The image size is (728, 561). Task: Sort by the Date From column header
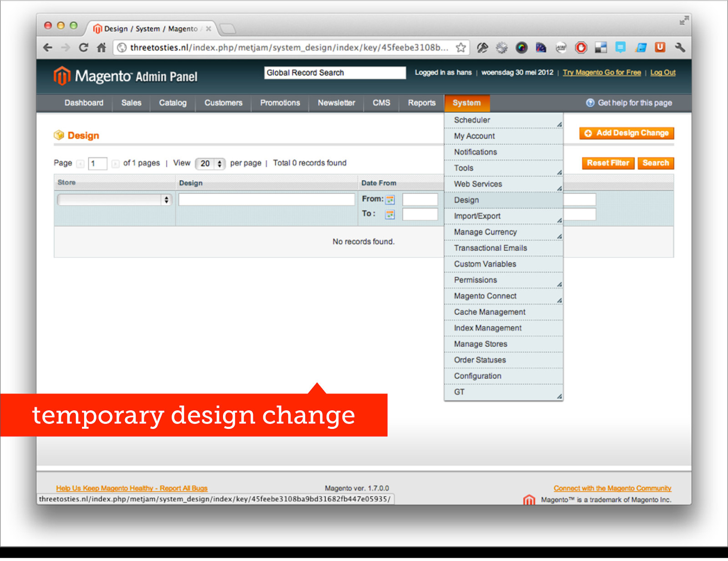point(379,183)
